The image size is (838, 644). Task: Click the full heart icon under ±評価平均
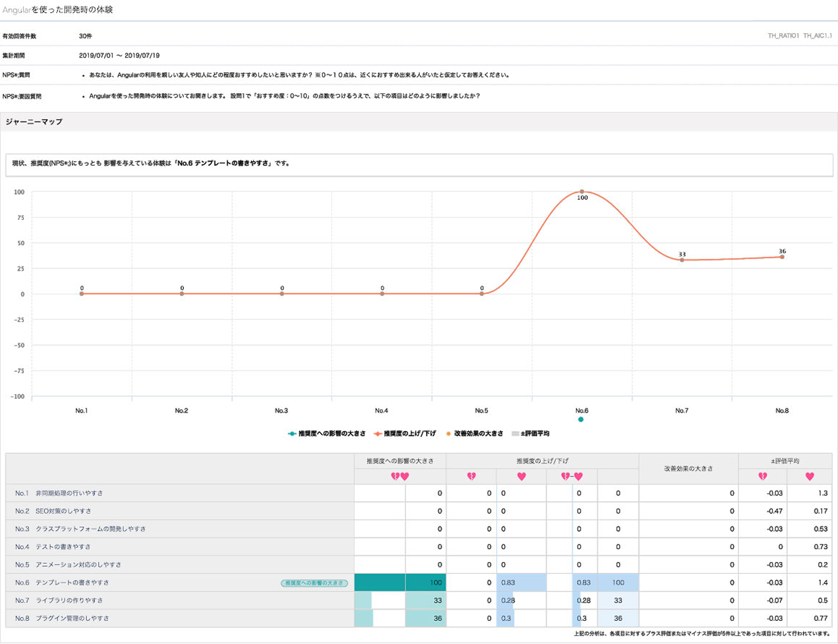(809, 476)
